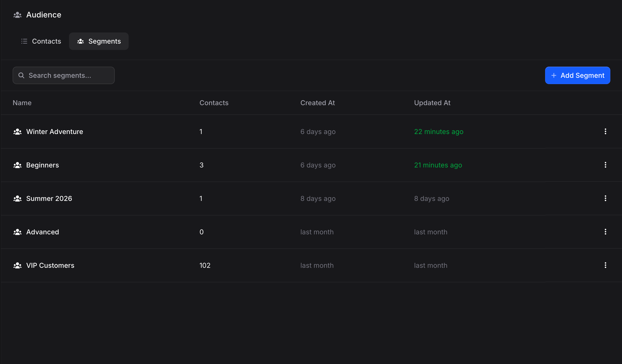
Task: Click the people icon beside Summer 2026
Action: pyautogui.click(x=17, y=198)
